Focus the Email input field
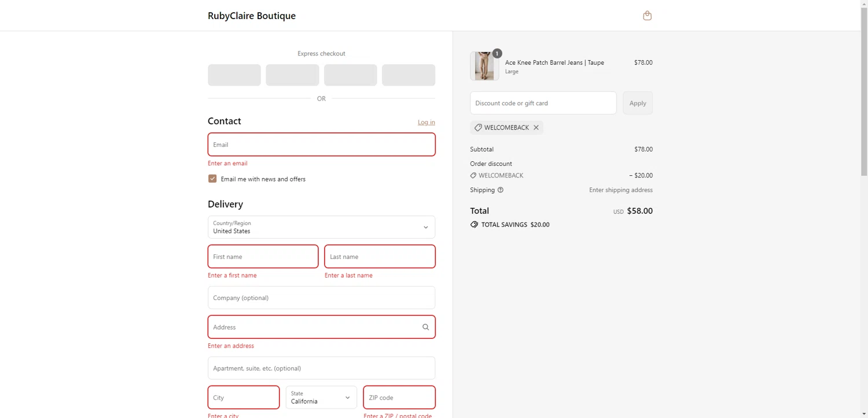This screenshot has width=868, height=418. click(x=321, y=145)
